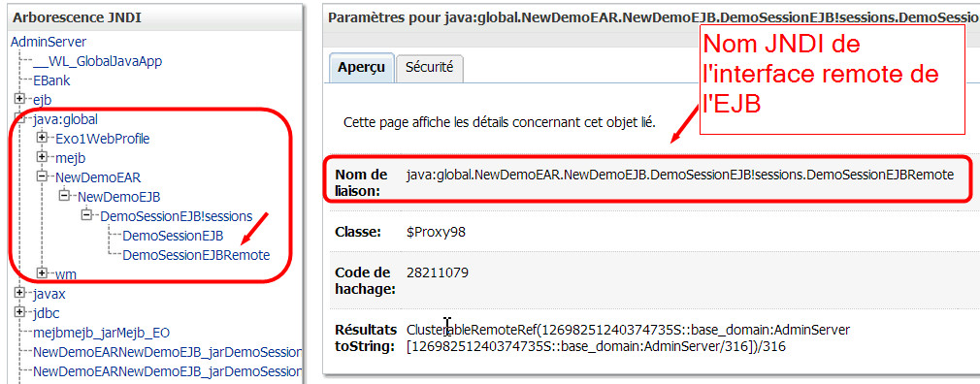
Task: Click the java:global node label
Action: click(65, 119)
